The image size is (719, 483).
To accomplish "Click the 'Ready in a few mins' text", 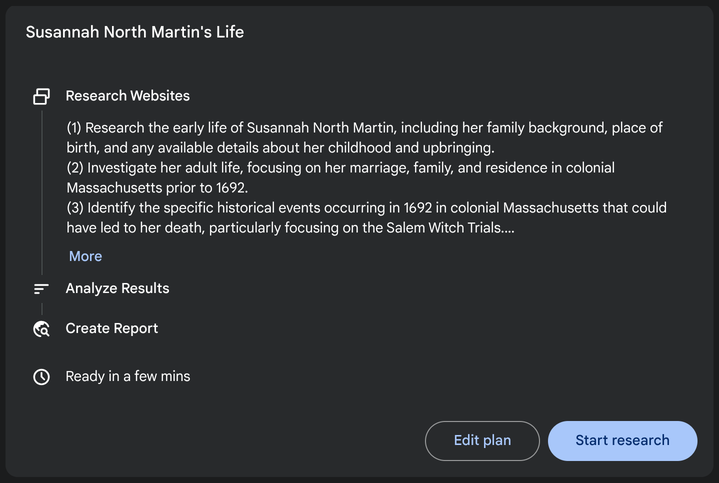I will click(127, 376).
